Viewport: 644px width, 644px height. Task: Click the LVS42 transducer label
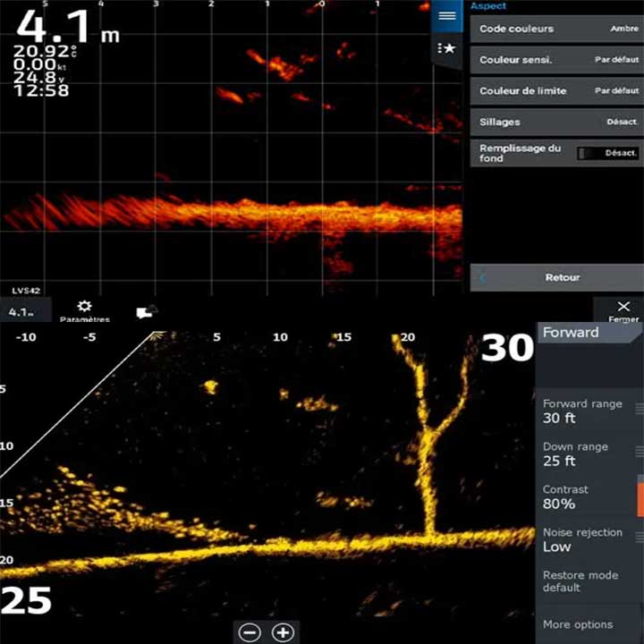click(x=26, y=291)
